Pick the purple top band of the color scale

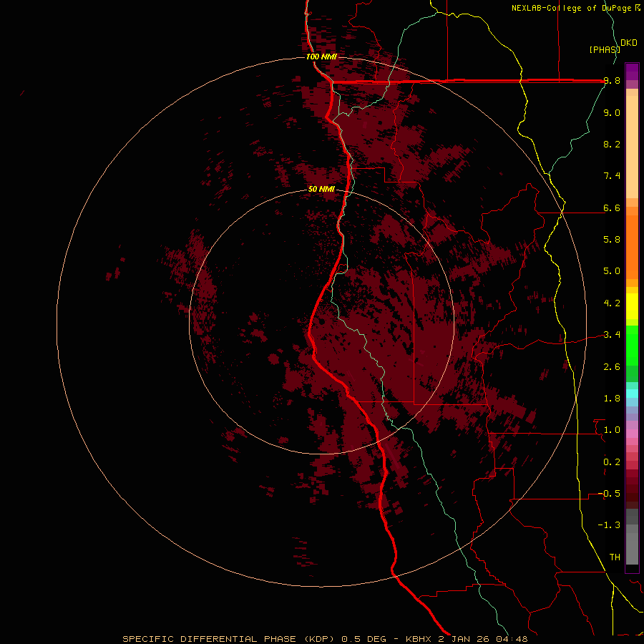tap(632, 72)
